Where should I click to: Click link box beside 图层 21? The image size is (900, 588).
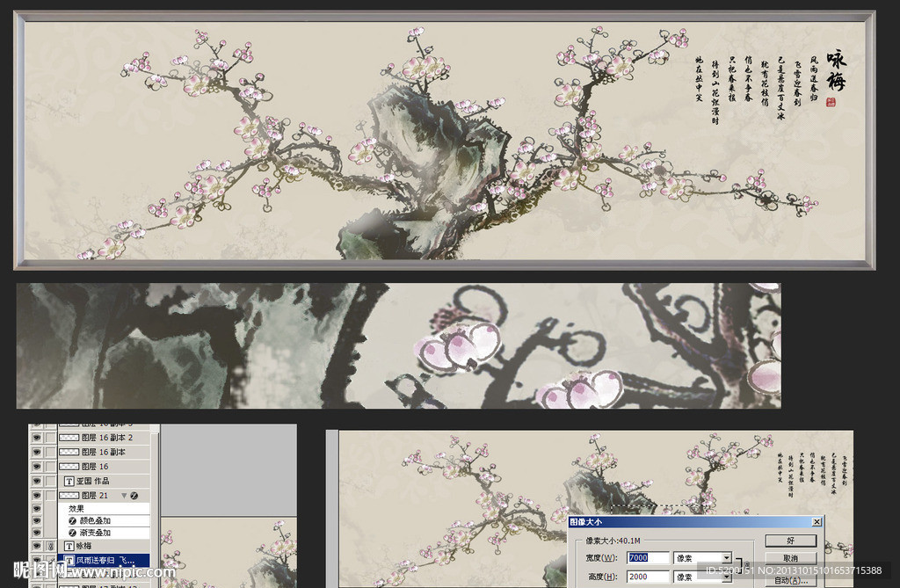50,495
